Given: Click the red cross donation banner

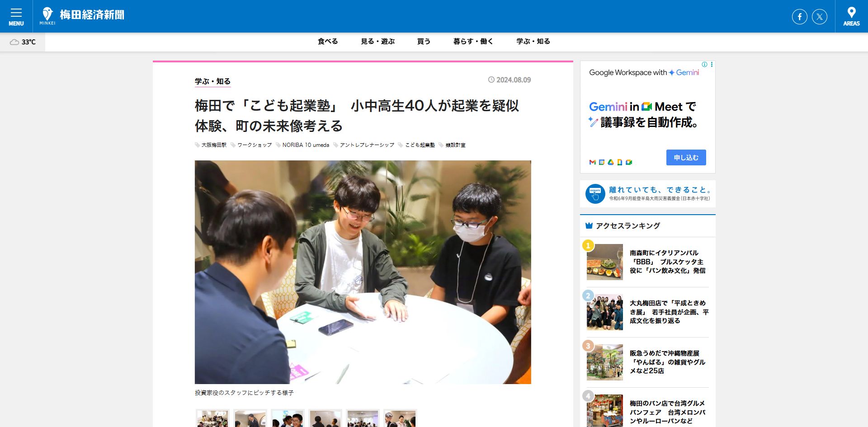Looking at the screenshot, I should [647, 194].
